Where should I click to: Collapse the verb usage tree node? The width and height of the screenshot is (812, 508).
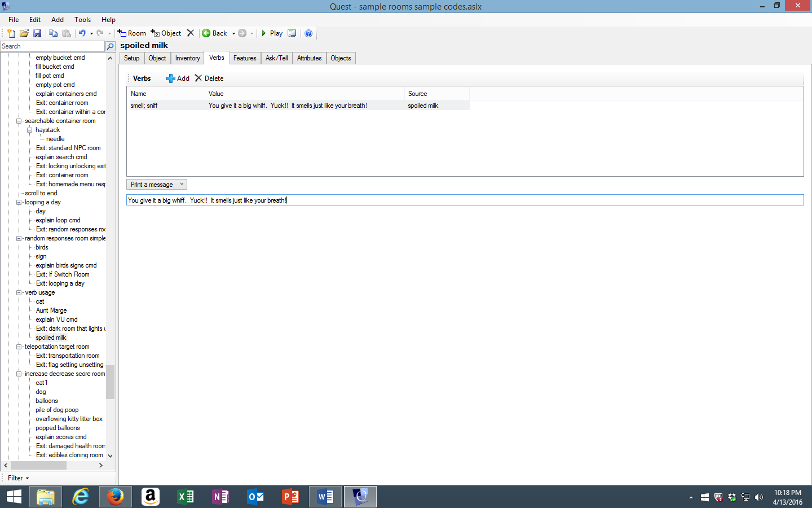[19, 292]
